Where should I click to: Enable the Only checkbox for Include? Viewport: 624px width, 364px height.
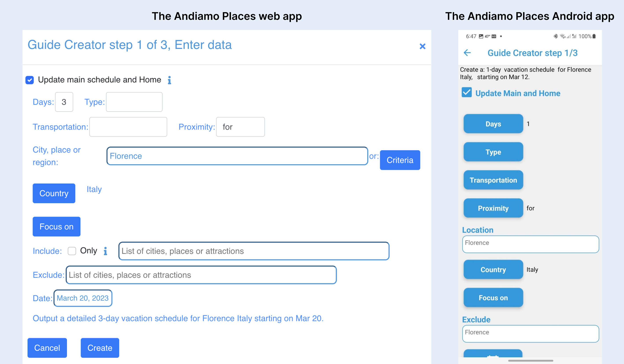click(72, 251)
